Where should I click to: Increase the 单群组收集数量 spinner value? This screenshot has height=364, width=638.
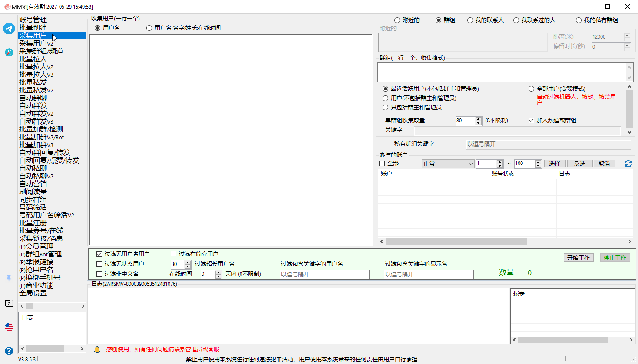[478, 118]
